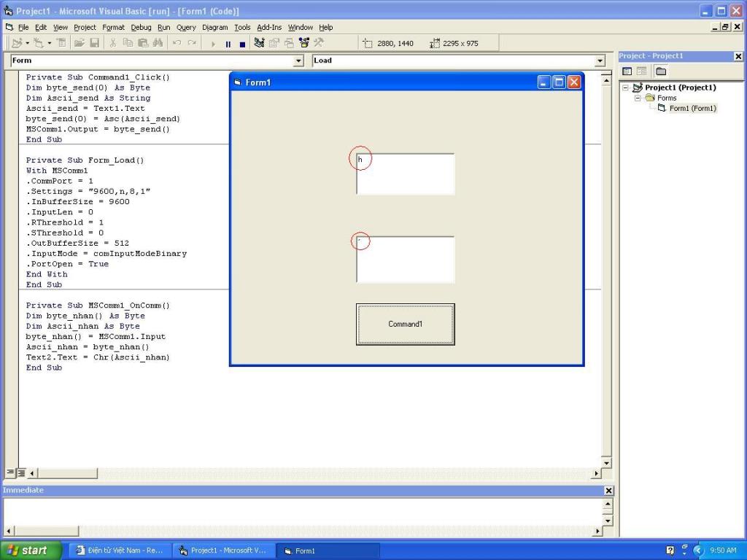Click View Code icon in Project panel
Screen dimensions: 747x560
[x=627, y=71]
